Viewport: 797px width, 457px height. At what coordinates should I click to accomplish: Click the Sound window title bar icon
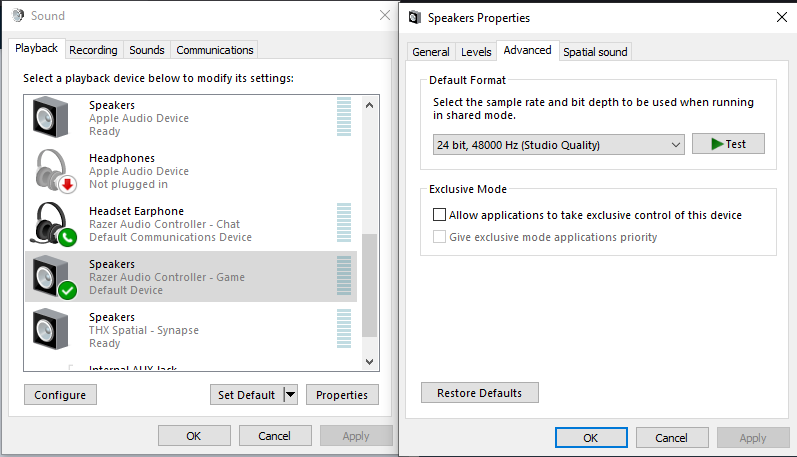18,16
